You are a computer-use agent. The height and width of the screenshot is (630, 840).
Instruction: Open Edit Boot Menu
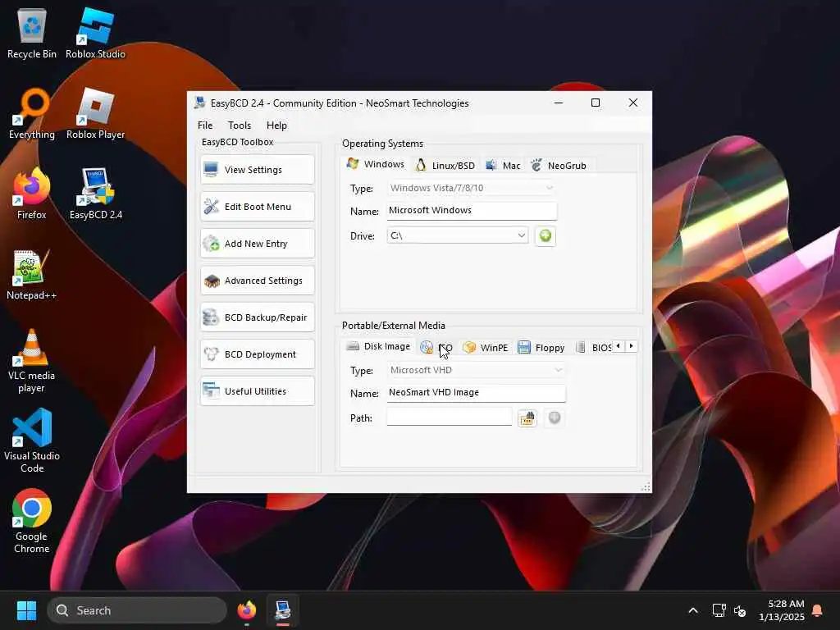click(257, 207)
